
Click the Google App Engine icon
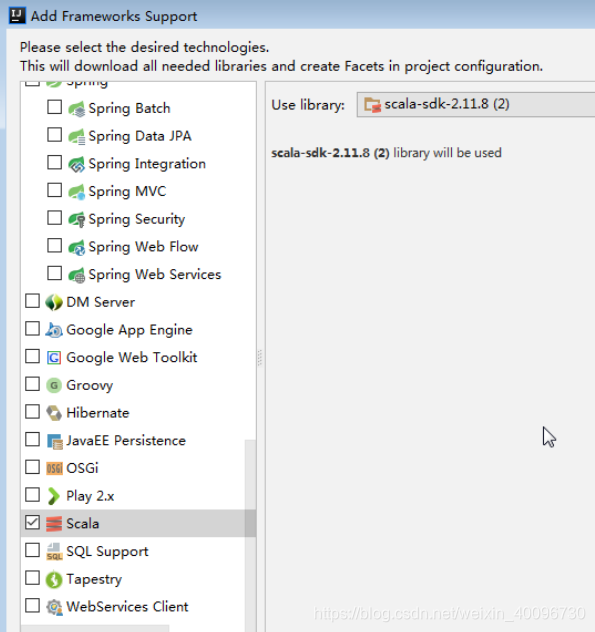[54, 330]
